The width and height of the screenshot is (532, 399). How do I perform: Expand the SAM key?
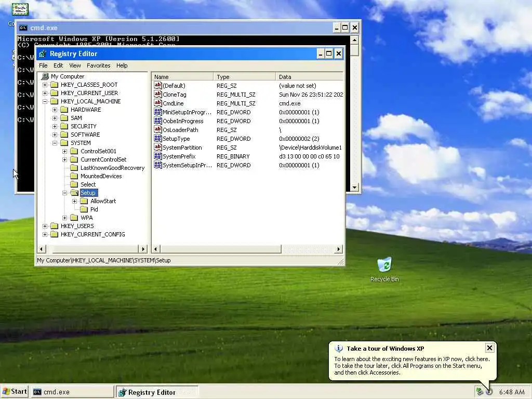[x=55, y=118]
